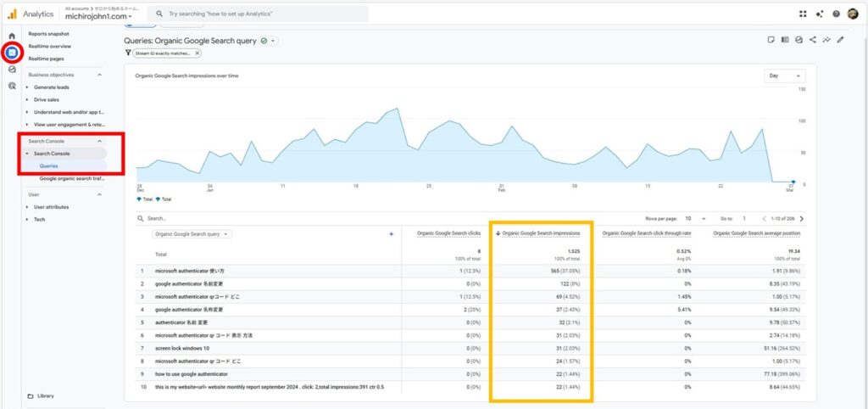Open the Organic Google Search query dimension dropdown
Image resolution: width=868 pixels, height=409 pixels.
(x=192, y=233)
